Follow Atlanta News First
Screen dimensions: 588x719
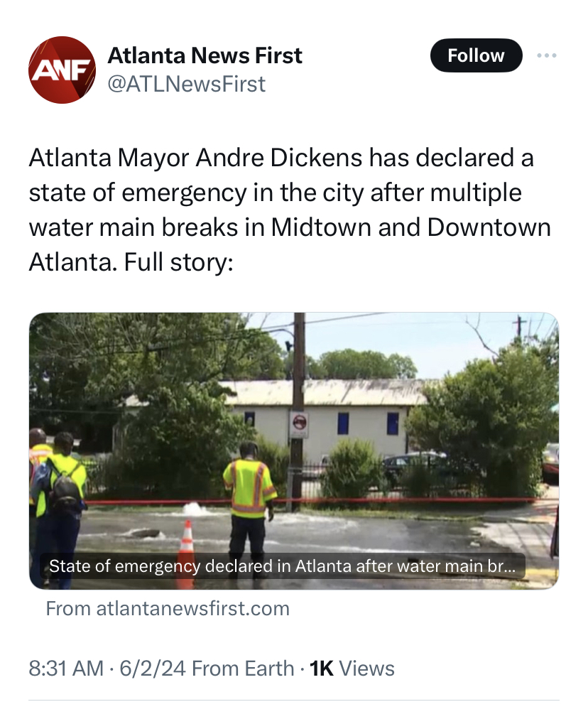coord(477,55)
